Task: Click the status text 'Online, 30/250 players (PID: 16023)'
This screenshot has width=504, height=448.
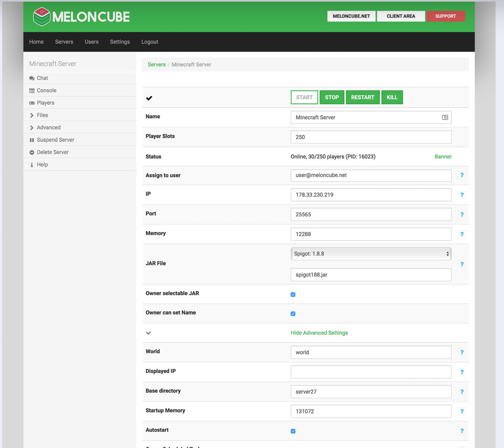Action: pyautogui.click(x=333, y=157)
